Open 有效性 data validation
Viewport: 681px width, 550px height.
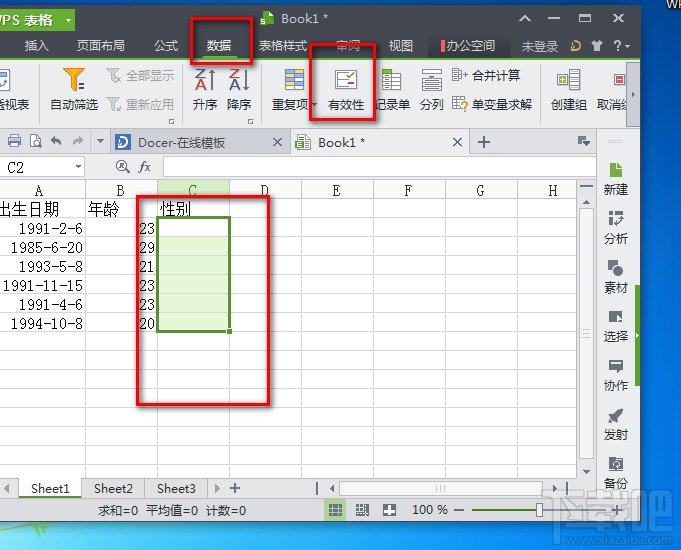point(346,89)
